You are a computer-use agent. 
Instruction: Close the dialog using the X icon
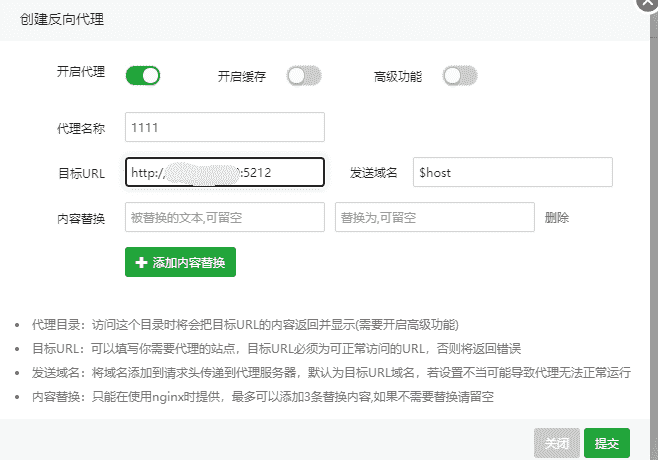[648, 3]
